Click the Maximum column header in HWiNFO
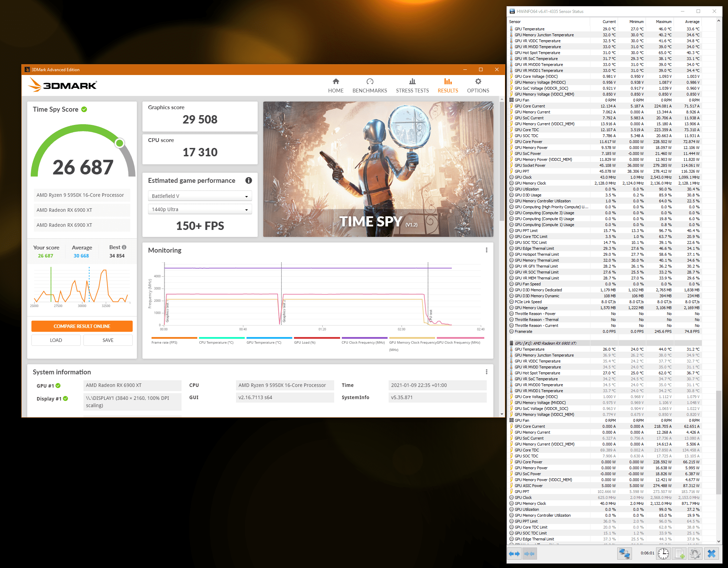728x568 pixels. point(660,22)
